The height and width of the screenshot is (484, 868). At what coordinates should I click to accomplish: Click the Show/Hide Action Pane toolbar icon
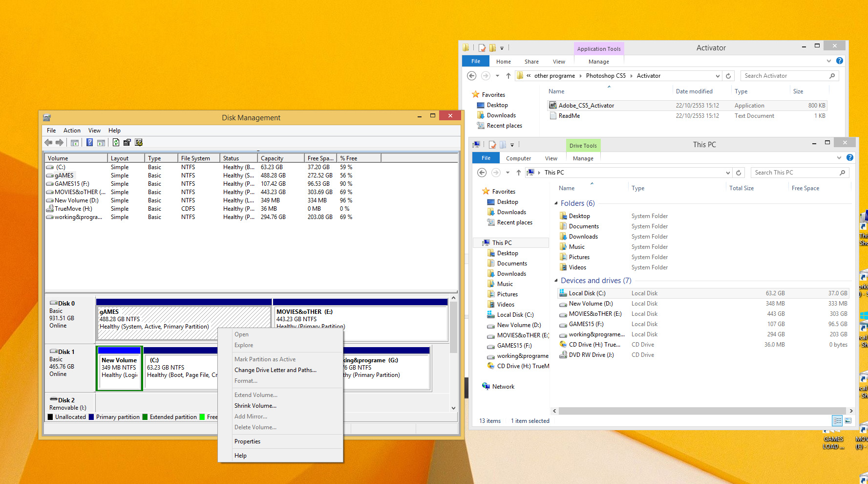click(x=101, y=143)
